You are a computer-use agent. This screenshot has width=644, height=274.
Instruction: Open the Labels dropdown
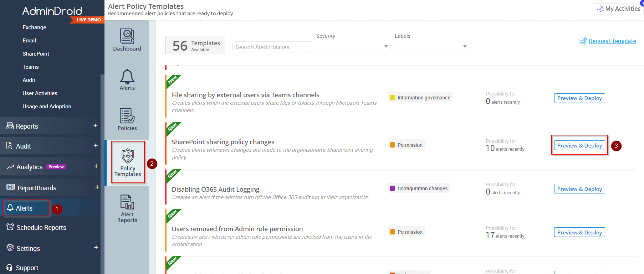431,47
